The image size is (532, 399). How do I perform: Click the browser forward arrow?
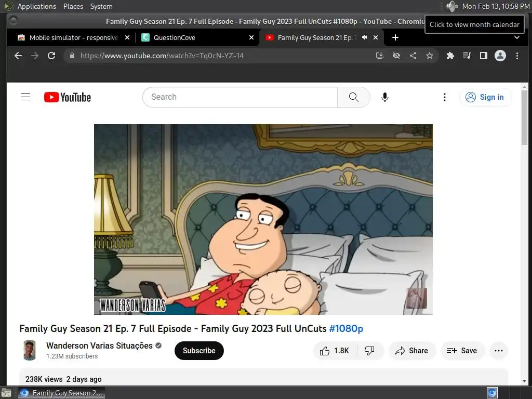(35, 56)
